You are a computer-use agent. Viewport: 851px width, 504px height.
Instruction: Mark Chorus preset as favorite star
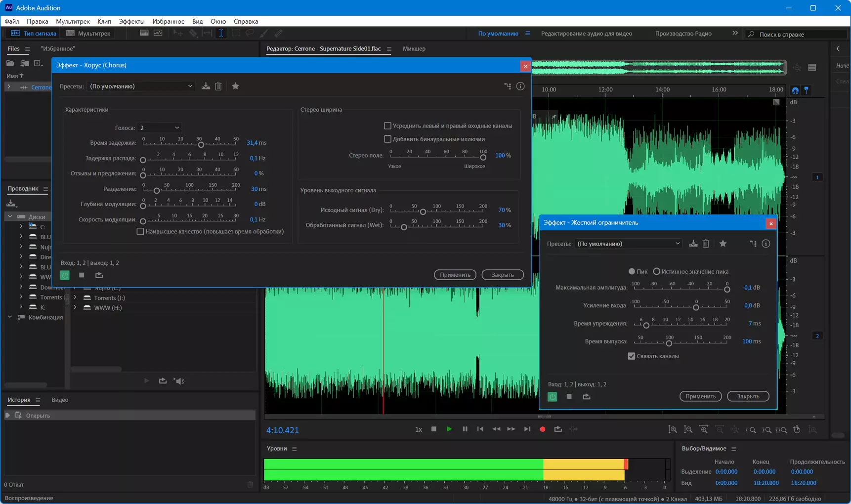coord(235,86)
